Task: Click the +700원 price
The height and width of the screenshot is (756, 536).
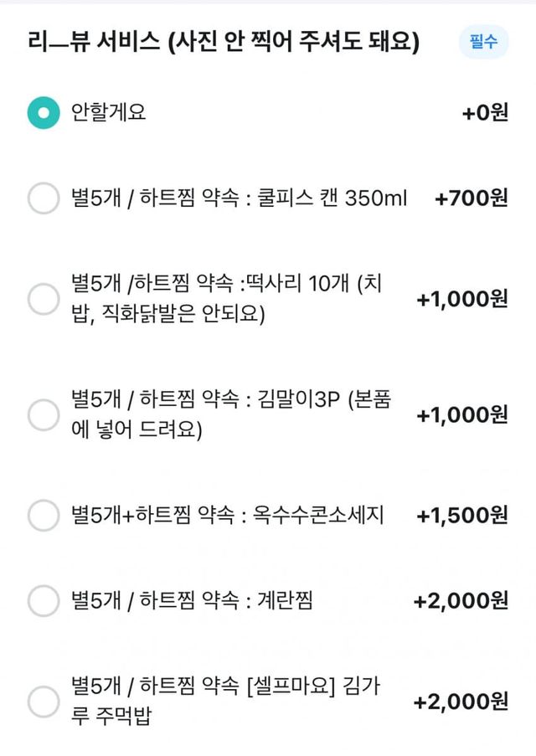Action: click(x=471, y=199)
